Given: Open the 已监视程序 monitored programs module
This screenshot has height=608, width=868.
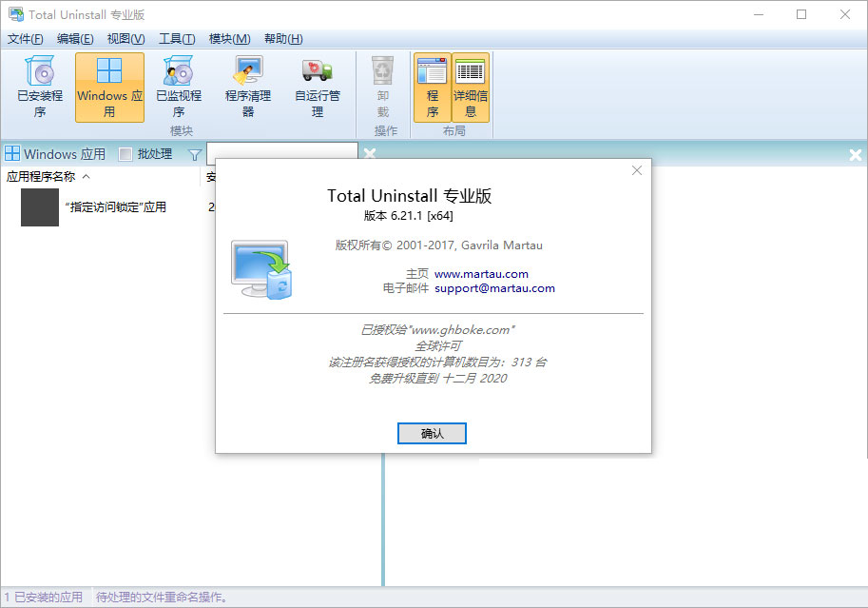Looking at the screenshot, I should (179, 87).
